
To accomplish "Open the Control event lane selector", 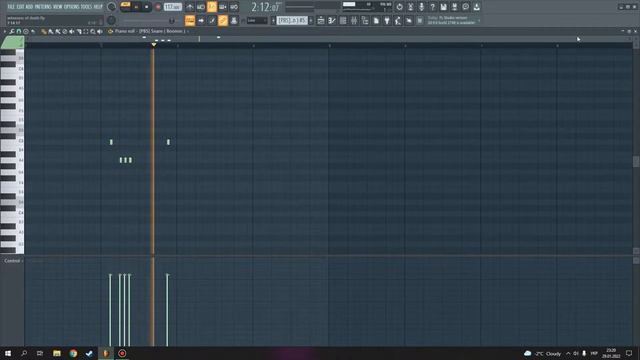I will coord(13,261).
